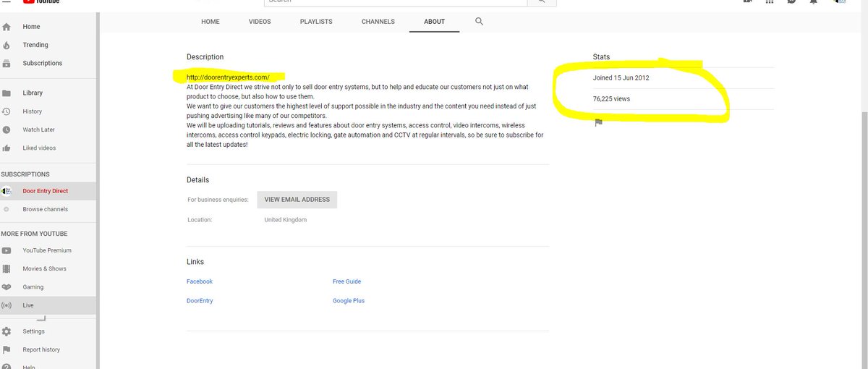The image size is (868, 369).
Task: Open the Google Plus link
Action: point(349,300)
